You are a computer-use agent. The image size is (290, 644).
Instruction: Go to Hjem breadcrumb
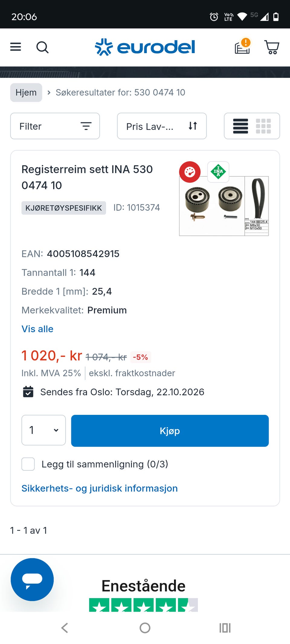pos(26,92)
